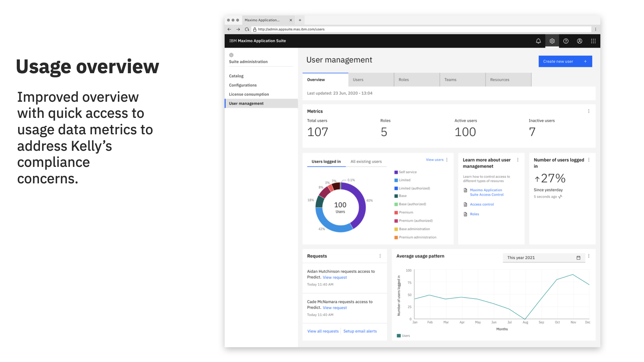The image size is (644, 362).
Task: Click the browser address bar URL
Action: [291, 29]
